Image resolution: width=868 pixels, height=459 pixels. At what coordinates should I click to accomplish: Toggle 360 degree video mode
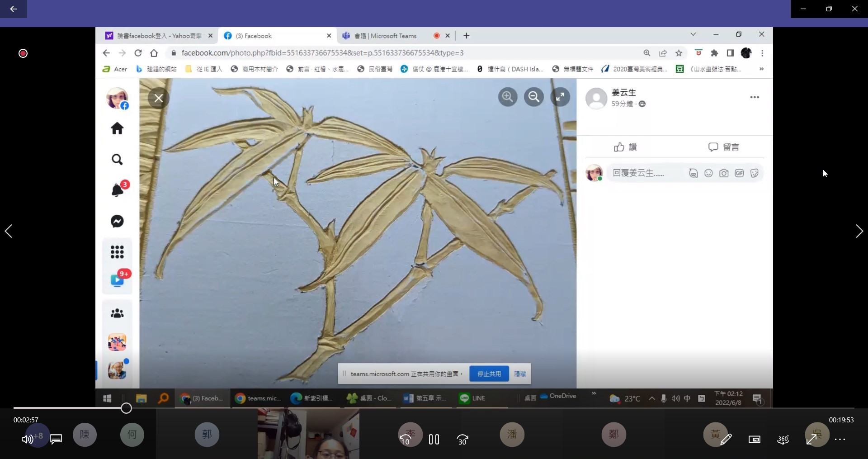(x=783, y=439)
